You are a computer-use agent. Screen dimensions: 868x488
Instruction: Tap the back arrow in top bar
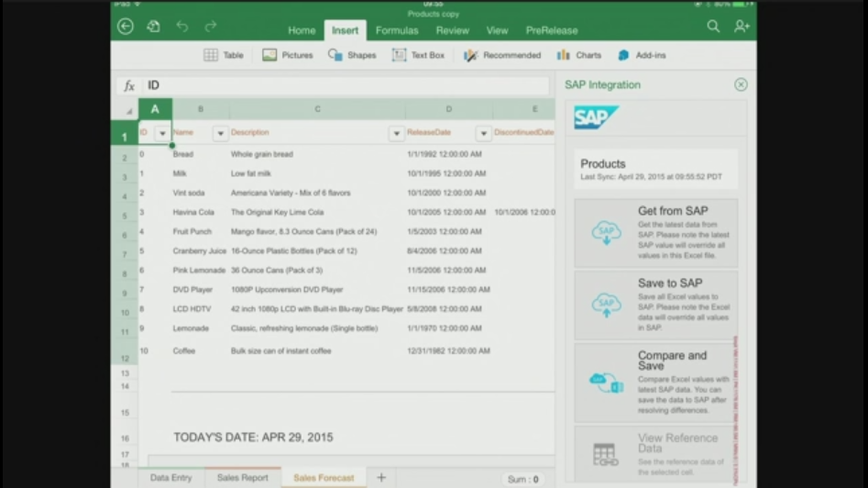[x=126, y=27]
